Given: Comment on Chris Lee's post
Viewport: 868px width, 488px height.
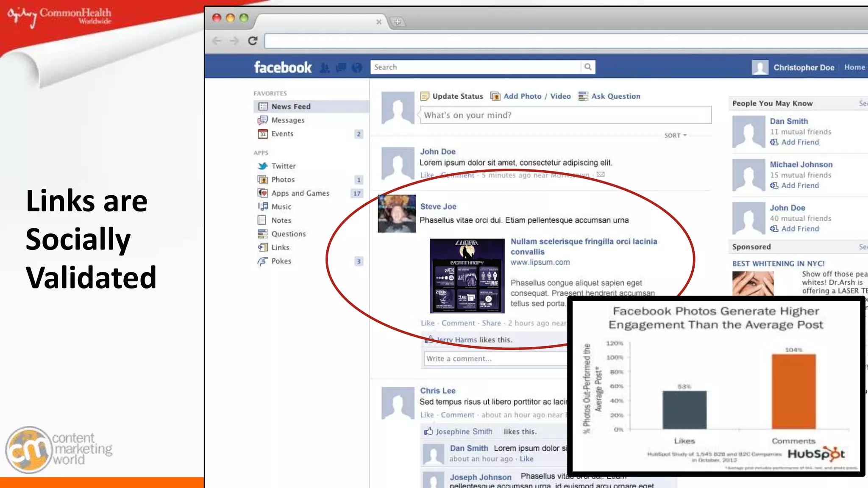Looking at the screenshot, I should click(x=457, y=415).
